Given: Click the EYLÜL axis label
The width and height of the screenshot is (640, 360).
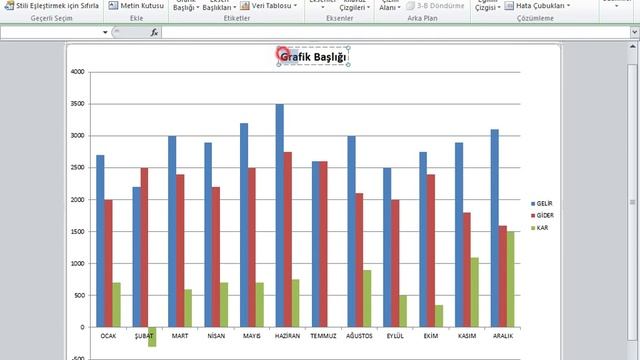Looking at the screenshot, I should (x=395, y=336).
